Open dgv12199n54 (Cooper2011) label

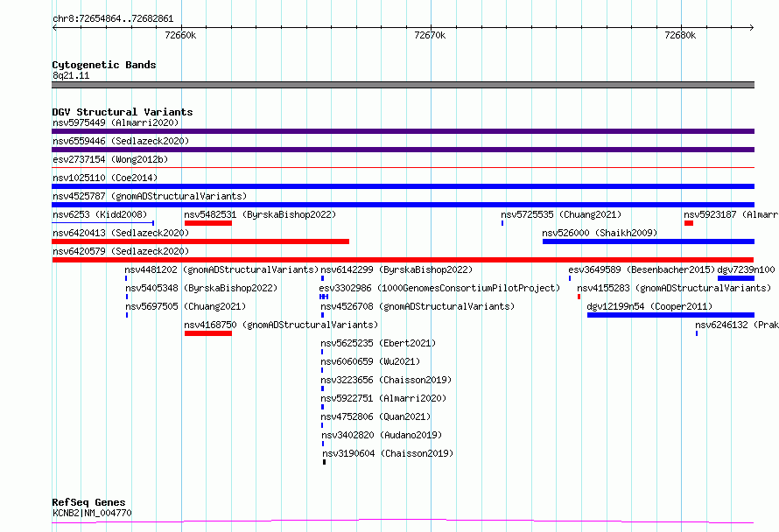pyautogui.click(x=649, y=306)
